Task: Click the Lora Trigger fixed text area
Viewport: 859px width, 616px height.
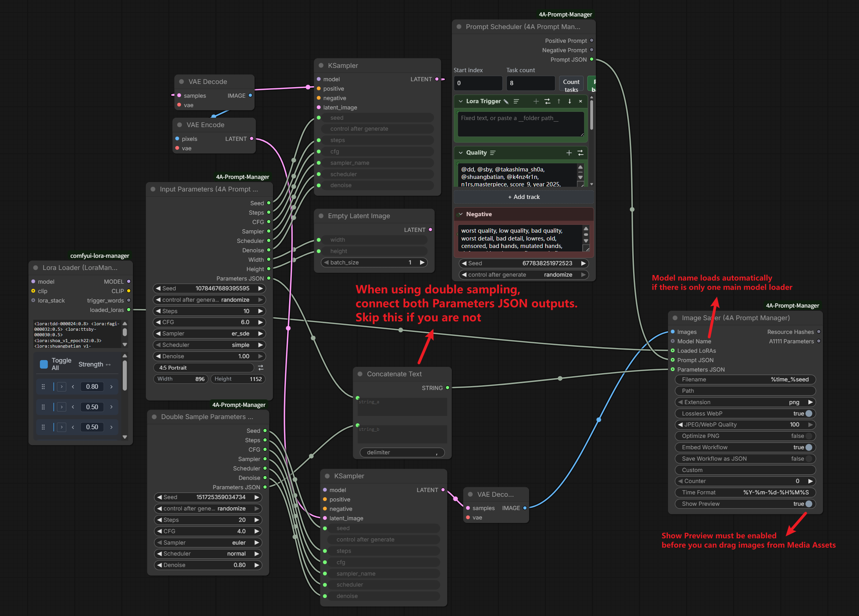Action: pos(521,124)
